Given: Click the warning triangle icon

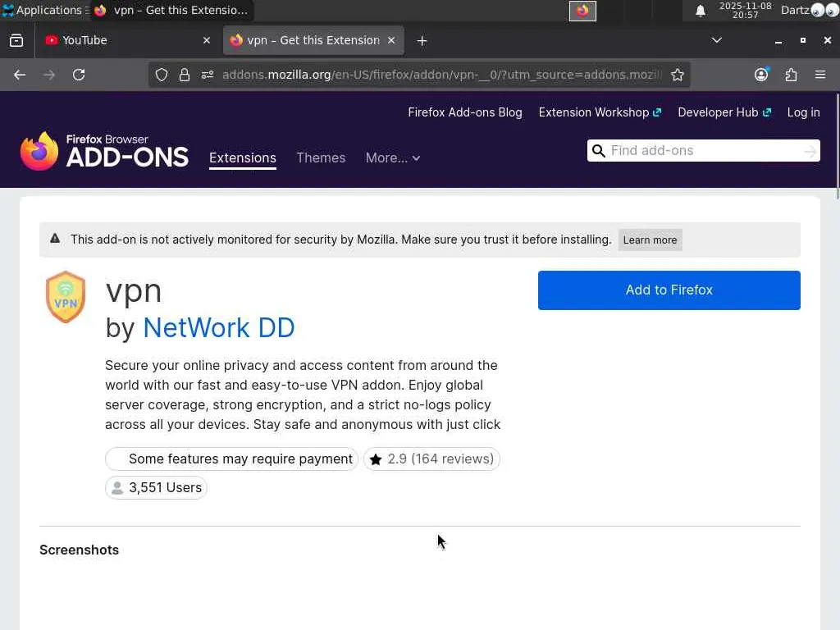Looking at the screenshot, I should click(x=55, y=239).
